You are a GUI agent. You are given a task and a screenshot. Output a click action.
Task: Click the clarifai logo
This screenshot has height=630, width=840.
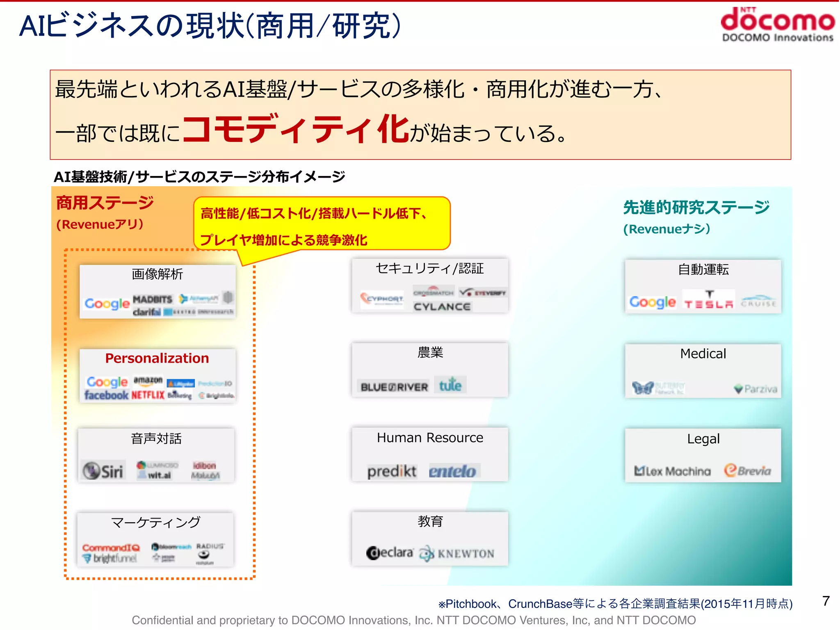coord(146,312)
